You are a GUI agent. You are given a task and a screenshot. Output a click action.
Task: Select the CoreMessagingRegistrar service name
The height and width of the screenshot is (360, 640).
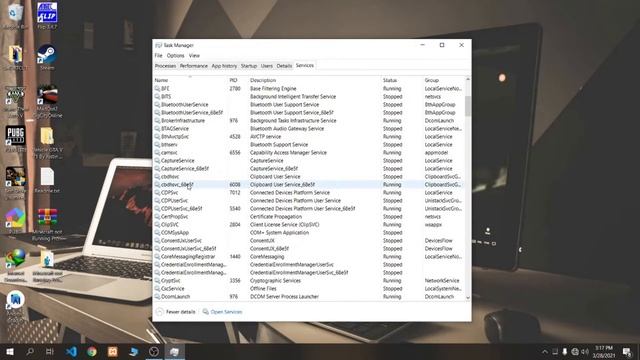click(x=188, y=256)
